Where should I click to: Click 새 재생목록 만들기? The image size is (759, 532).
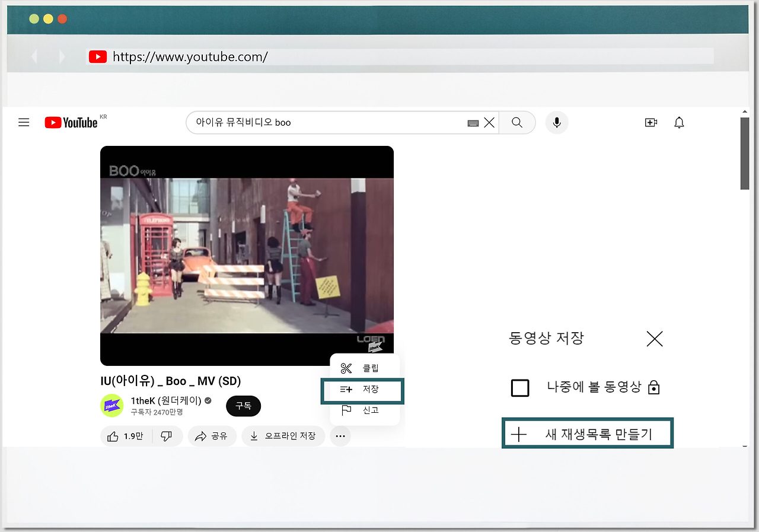(588, 434)
